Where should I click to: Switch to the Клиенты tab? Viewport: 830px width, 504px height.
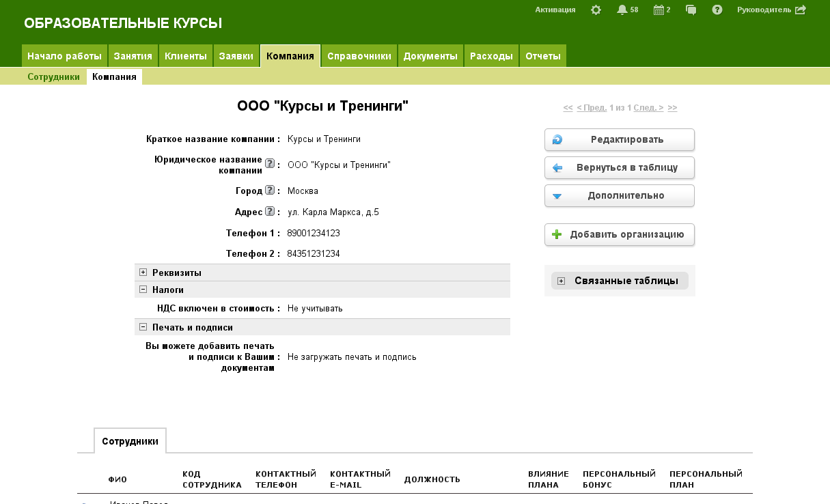(x=185, y=56)
